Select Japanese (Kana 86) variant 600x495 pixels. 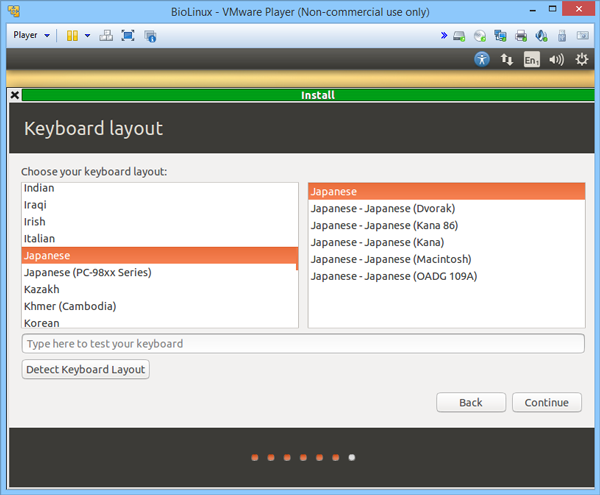point(447,225)
